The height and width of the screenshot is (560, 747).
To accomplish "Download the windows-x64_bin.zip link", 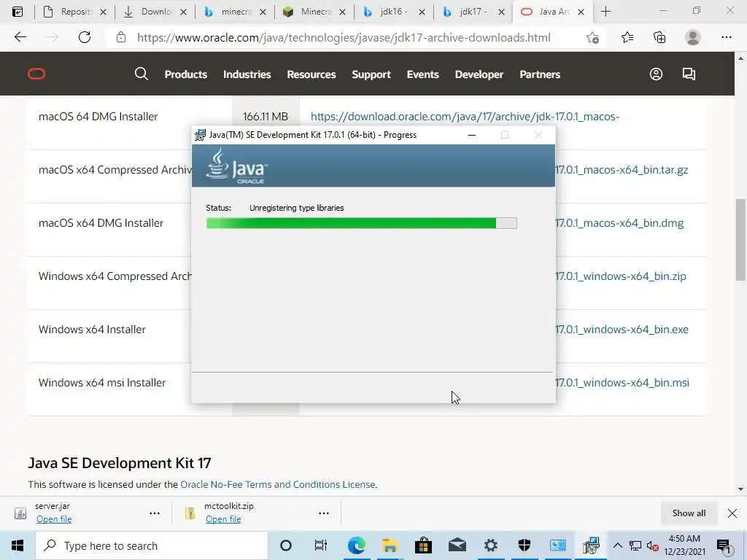I will (621, 276).
